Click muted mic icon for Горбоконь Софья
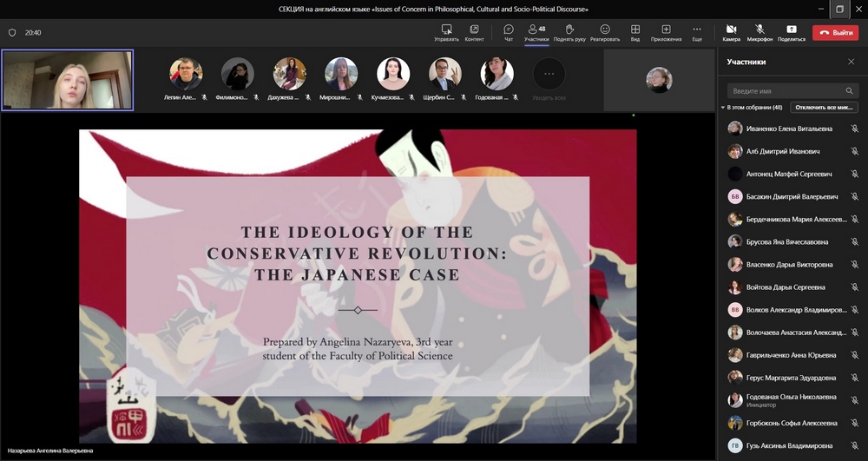 pyautogui.click(x=855, y=423)
